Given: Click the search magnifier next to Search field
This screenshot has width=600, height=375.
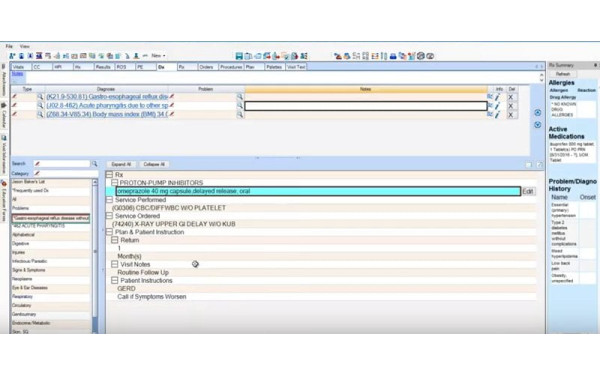Looking at the screenshot, I should click(94, 164).
